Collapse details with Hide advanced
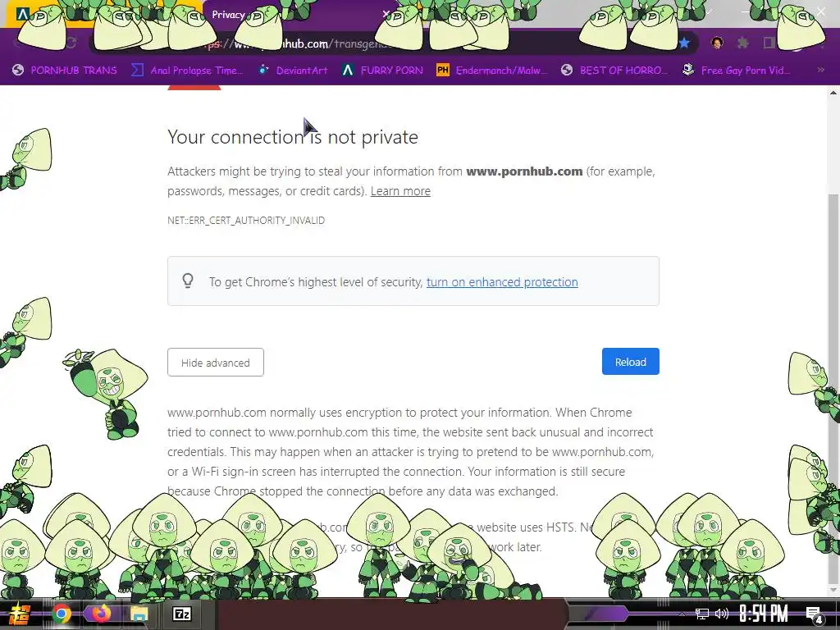Image resolution: width=840 pixels, height=630 pixels. coord(216,362)
